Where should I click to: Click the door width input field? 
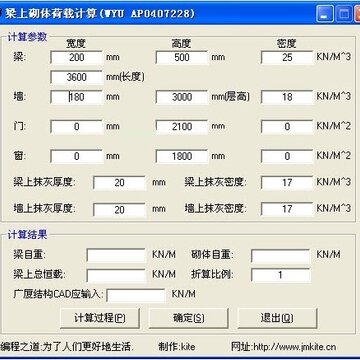76,127
